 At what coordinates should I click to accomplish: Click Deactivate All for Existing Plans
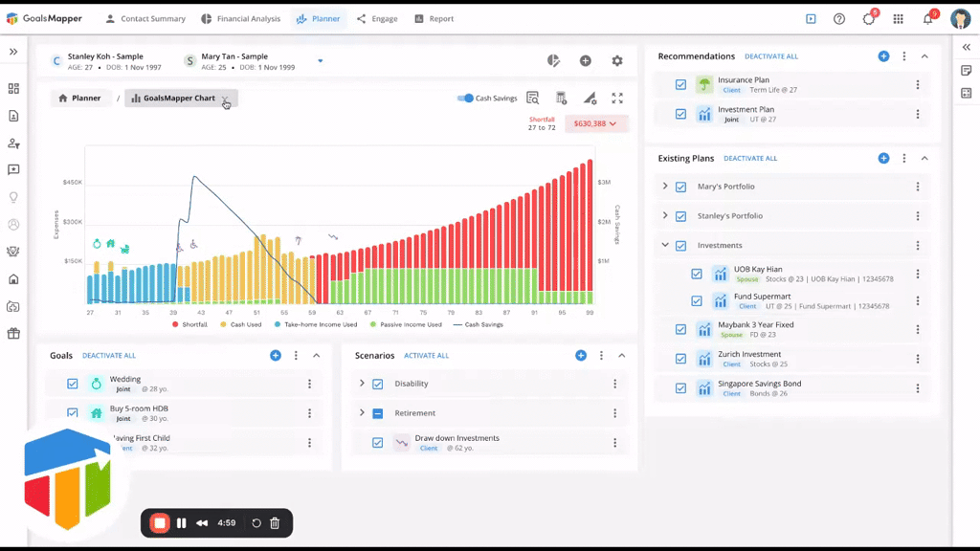[x=750, y=159]
